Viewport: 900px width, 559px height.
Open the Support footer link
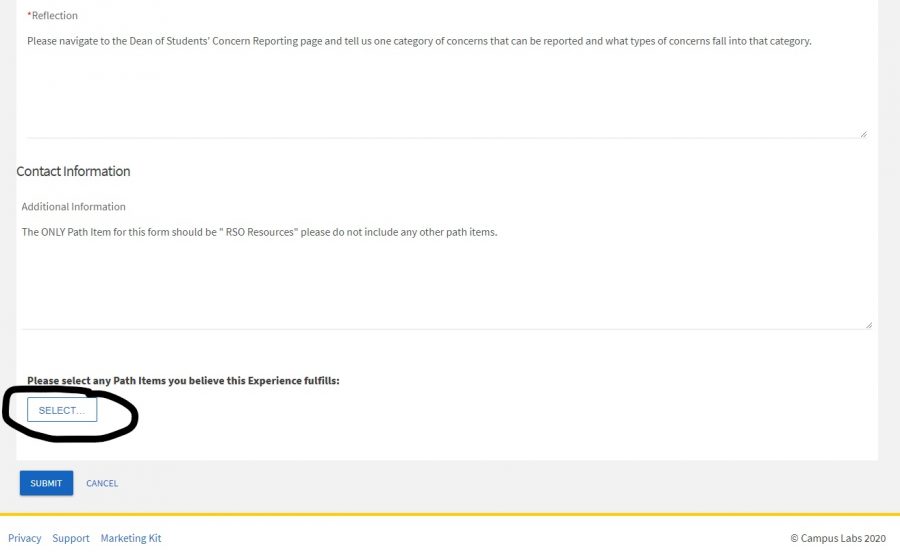coord(71,538)
